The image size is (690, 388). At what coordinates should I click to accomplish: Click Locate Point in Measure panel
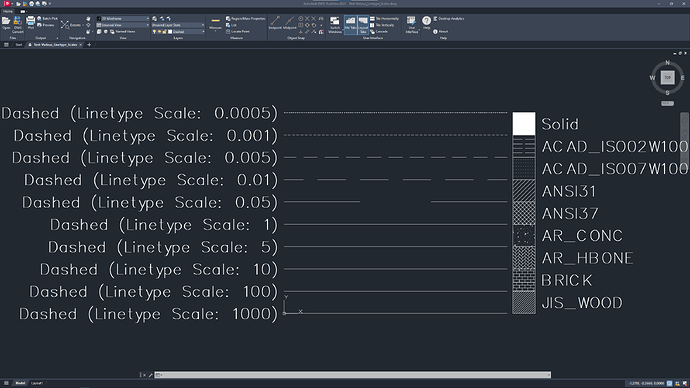click(238, 31)
